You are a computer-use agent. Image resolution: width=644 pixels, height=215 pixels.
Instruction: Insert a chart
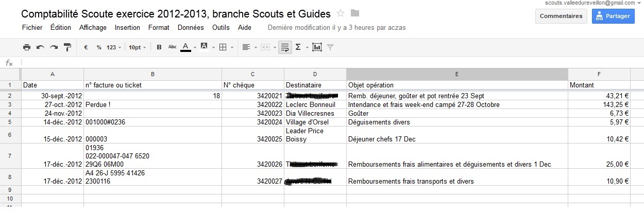317,47
